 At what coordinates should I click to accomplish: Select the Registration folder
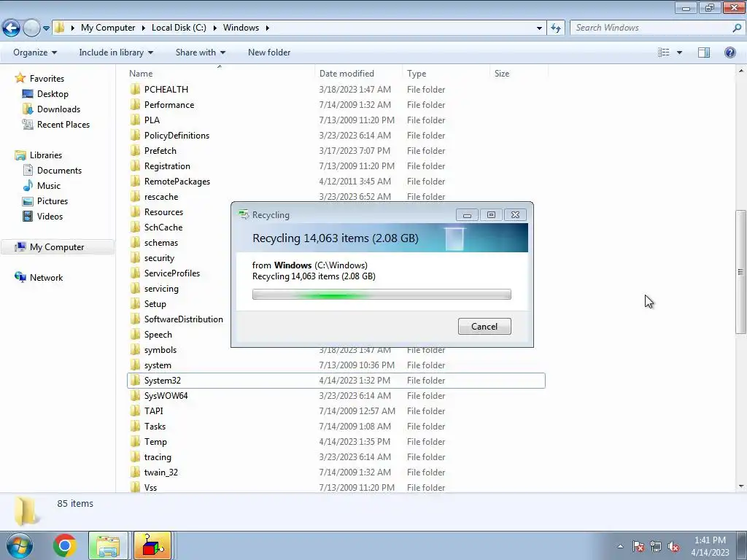click(x=167, y=166)
